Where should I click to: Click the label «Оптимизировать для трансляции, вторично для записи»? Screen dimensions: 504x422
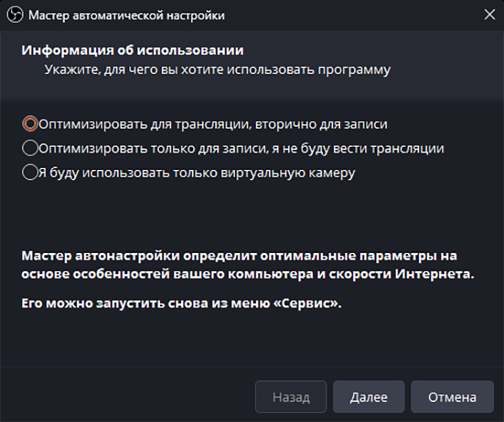coord(213,124)
